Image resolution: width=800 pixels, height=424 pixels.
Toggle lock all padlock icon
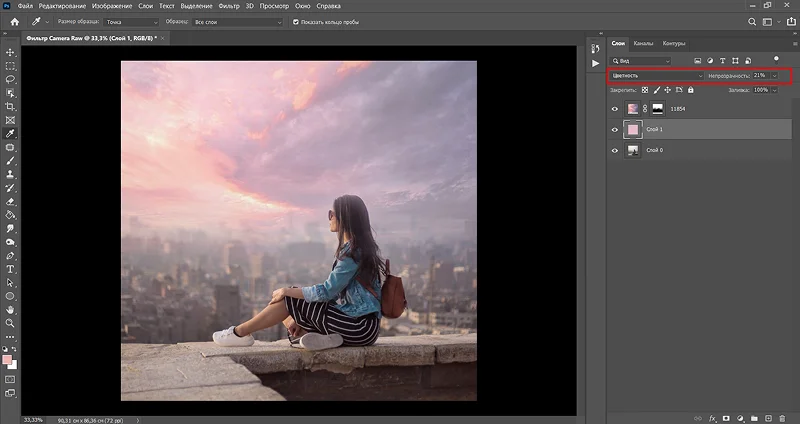690,90
